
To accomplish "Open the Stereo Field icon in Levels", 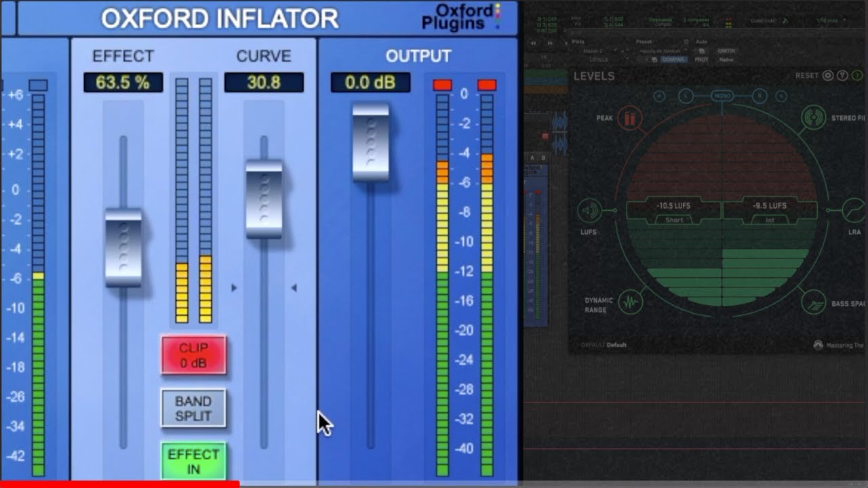I will point(814,118).
